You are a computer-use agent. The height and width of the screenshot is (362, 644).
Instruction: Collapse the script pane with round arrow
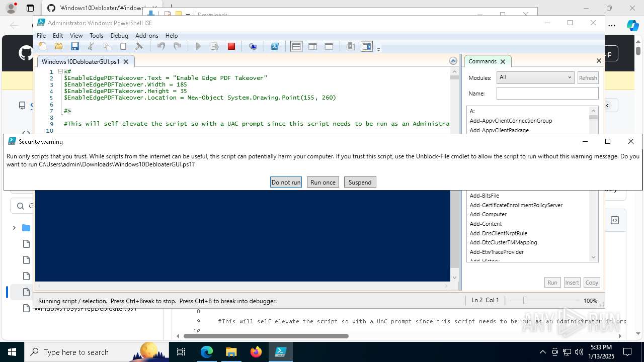tap(453, 61)
